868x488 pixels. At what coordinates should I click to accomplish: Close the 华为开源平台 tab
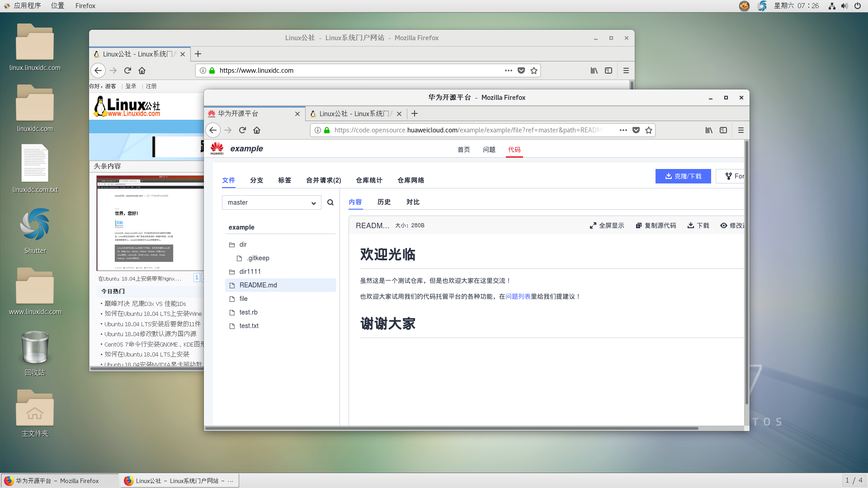[x=297, y=114]
